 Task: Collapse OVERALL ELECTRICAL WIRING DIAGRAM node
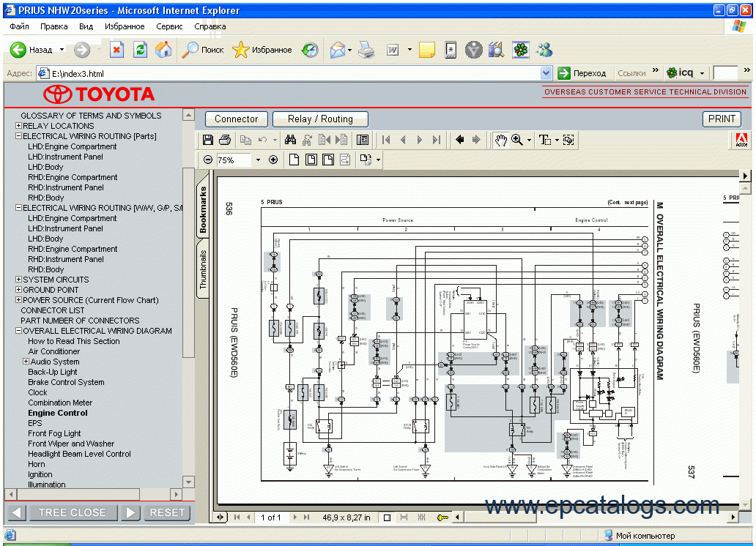18,331
